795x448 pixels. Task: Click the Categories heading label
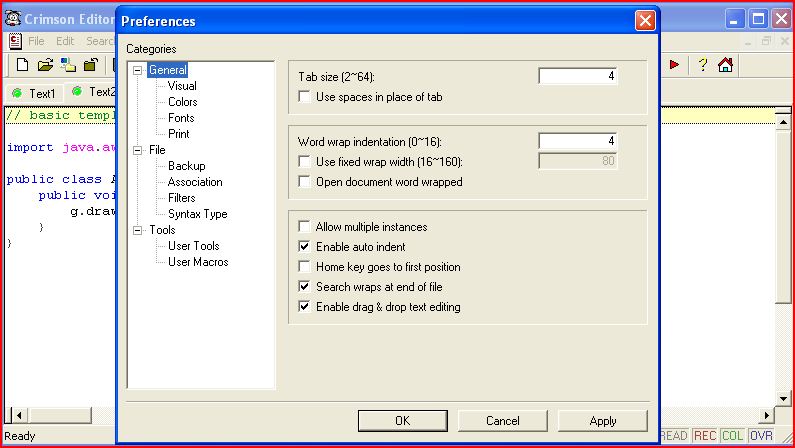151,49
